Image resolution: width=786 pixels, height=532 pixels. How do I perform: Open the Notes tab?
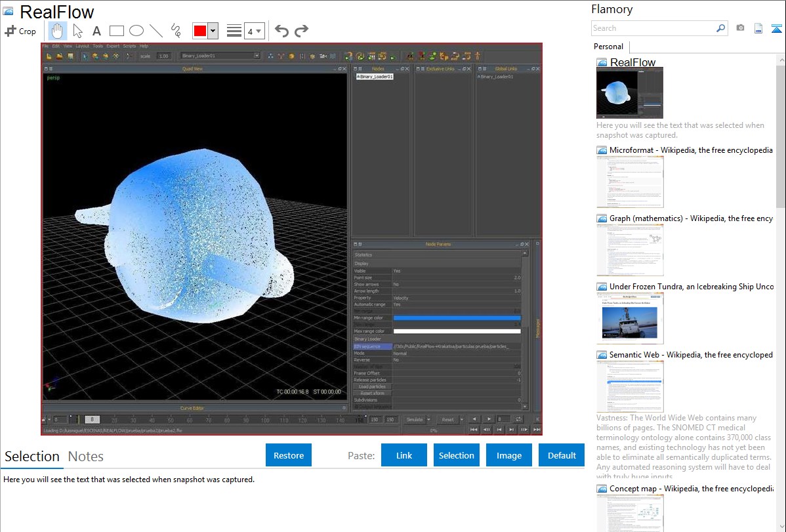pos(86,457)
